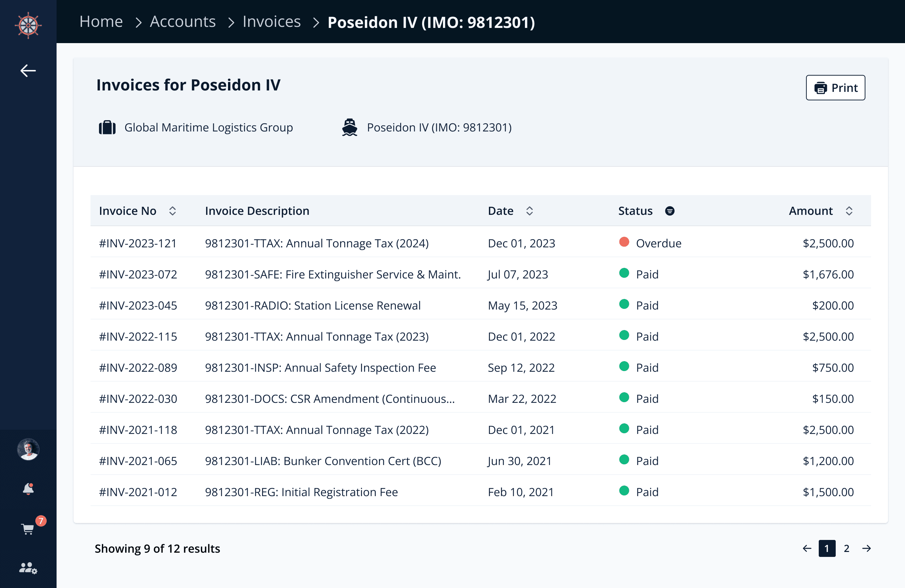Open the shopping cart with 7 items
905x588 pixels.
pos(28,529)
